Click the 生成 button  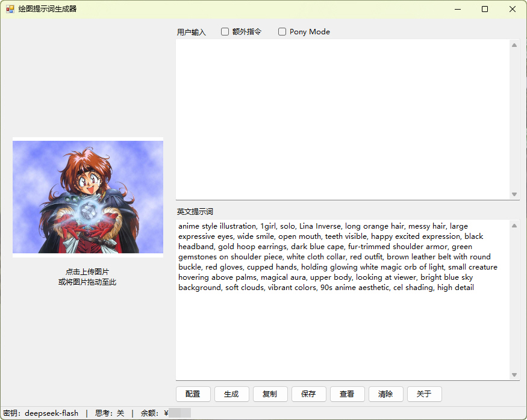[x=231, y=394]
